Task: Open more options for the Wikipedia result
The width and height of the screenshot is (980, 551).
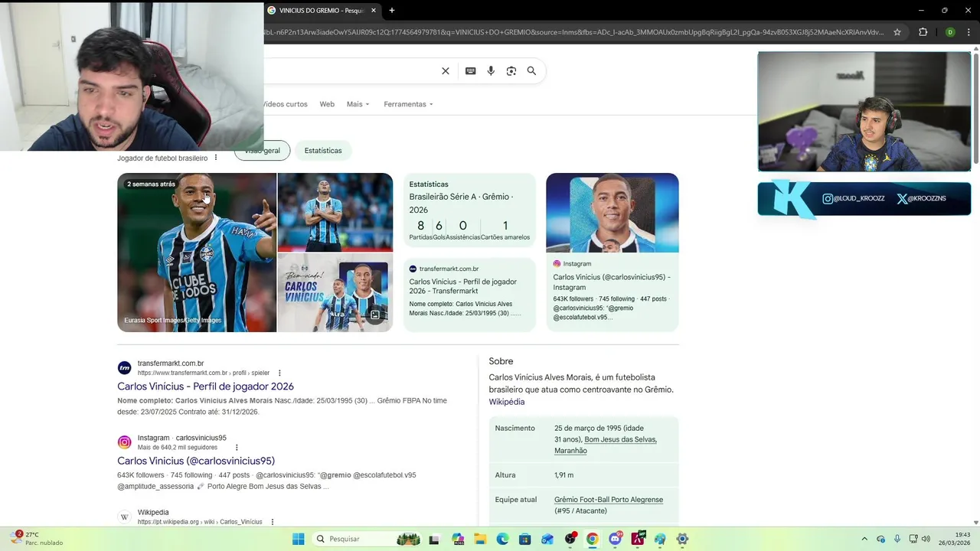Action: click(x=272, y=522)
